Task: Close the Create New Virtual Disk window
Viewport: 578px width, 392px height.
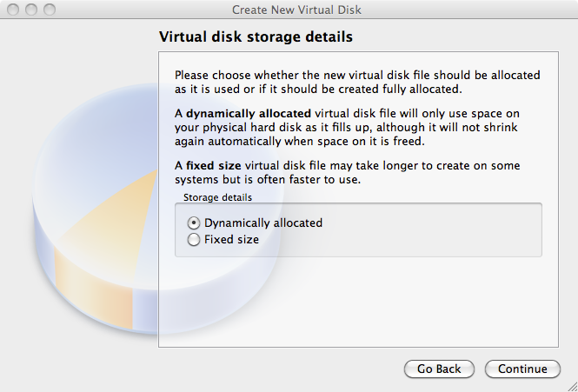Action: (x=13, y=10)
